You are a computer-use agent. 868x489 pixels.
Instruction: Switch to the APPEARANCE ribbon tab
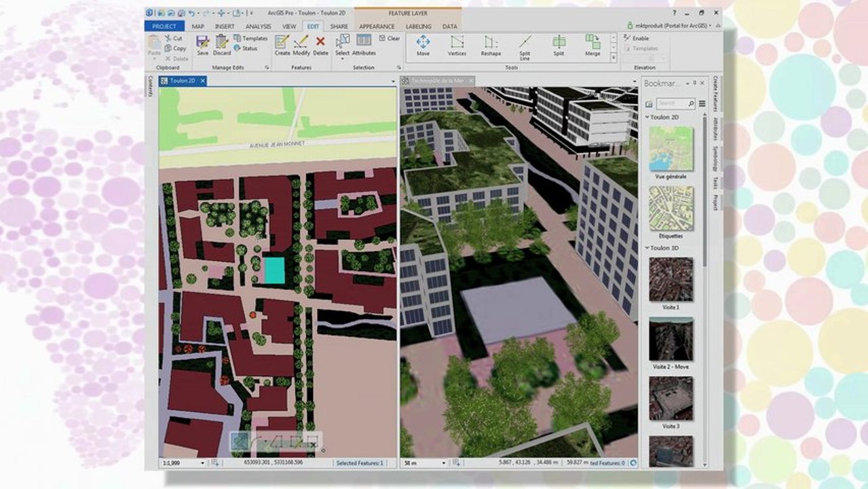[x=377, y=26]
